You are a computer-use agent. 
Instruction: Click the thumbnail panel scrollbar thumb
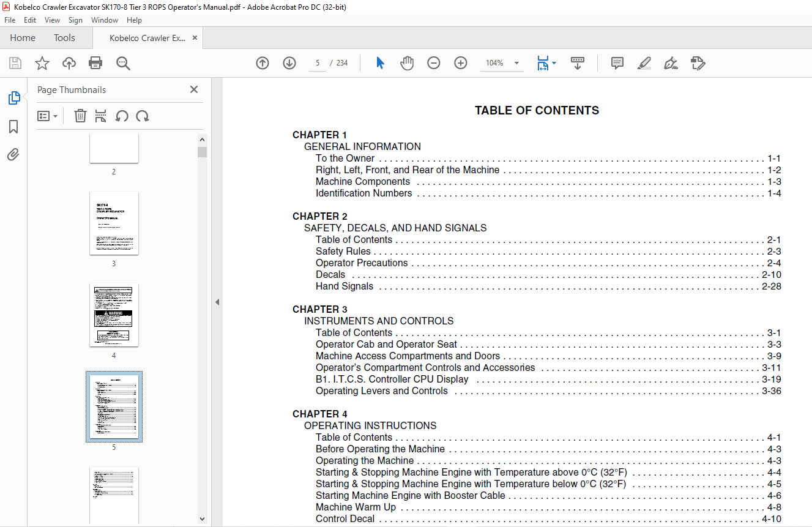[202, 152]
